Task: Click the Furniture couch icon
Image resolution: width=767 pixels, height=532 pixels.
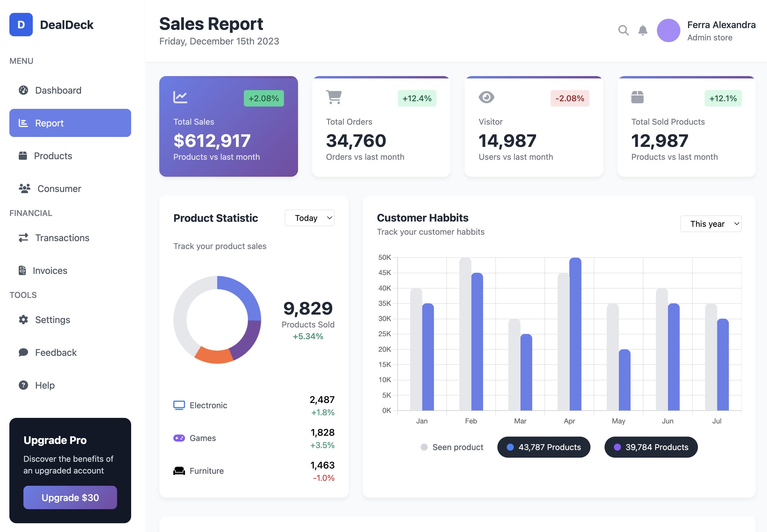Action: coord(179,471)
